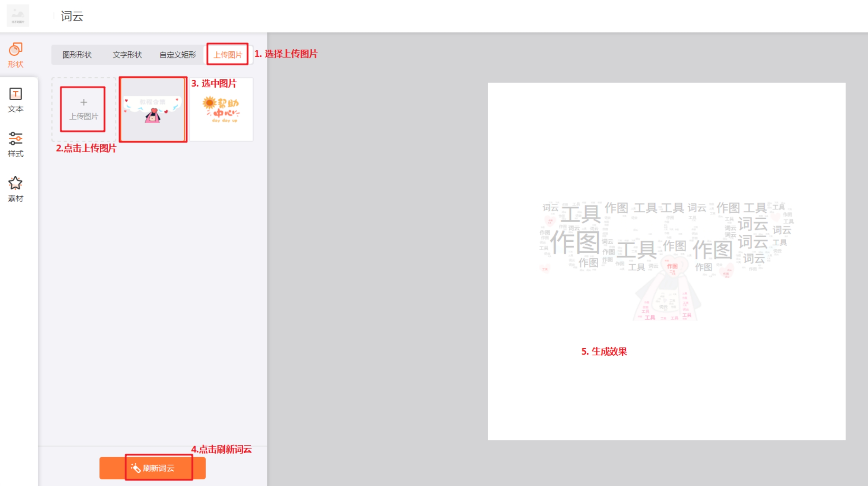868x486 pixels.
Task: Switch to the 文本 (Text) panel
Action: tap(15, 99)
